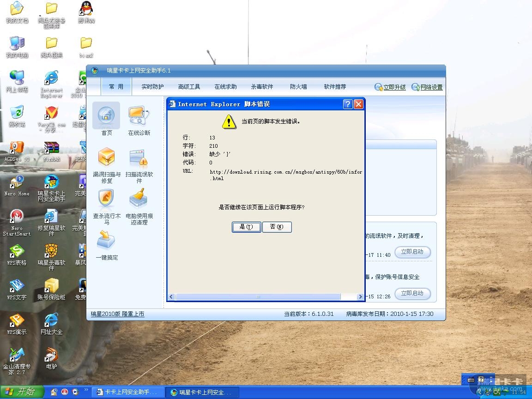Launch ACDSee 10 desktop shortcut
Image resolution: width=532 pixels, height=399 pixels.
(17, 151)
